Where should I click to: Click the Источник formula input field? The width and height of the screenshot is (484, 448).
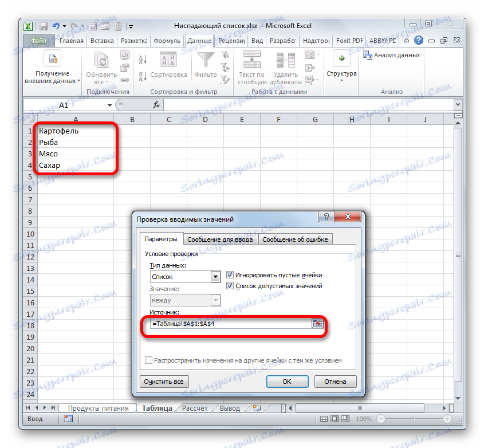pos(231,324)
